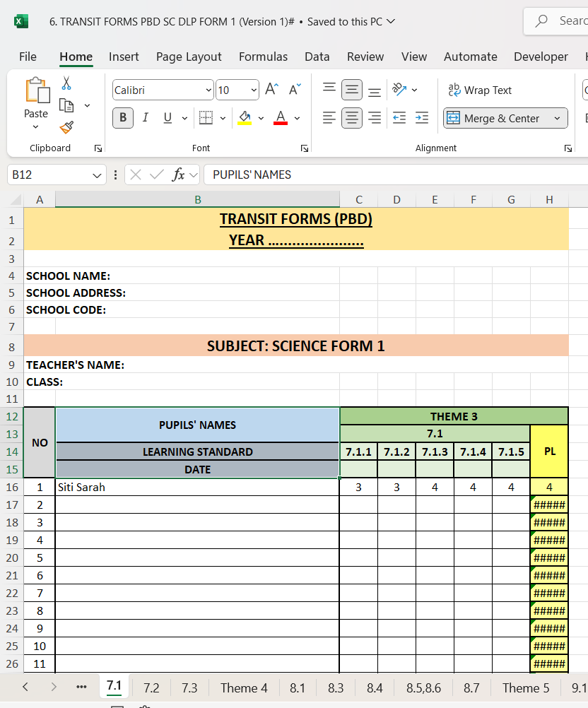The image size is (588, 708).
Task: Align text right
Action: [x=375, y=118]
